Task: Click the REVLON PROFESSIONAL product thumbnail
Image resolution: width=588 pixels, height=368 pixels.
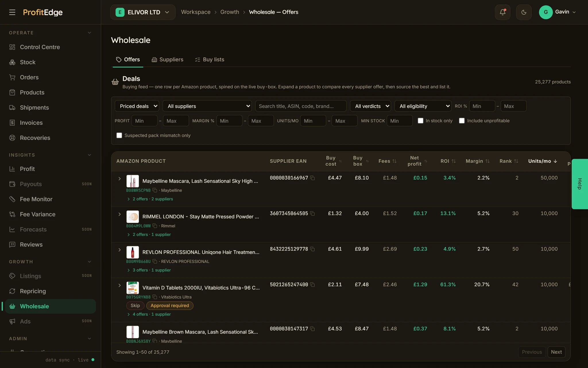Action: coord(133,252)
